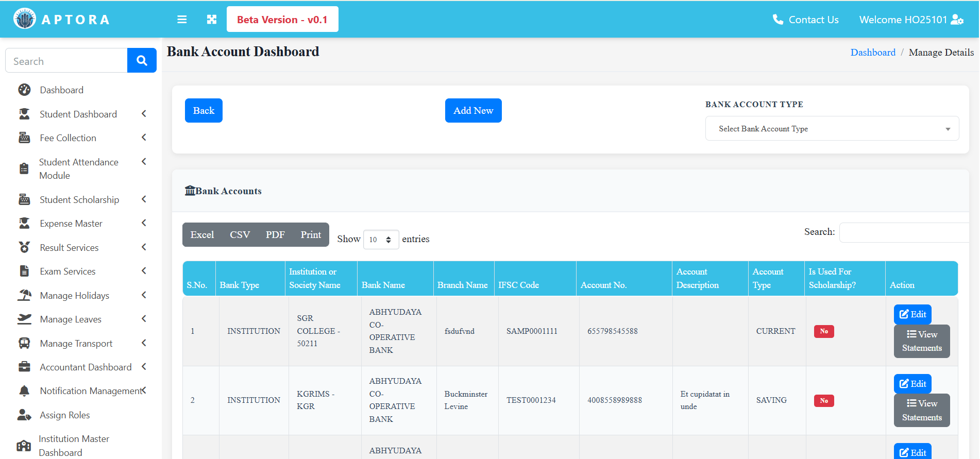Viewport: 980px width, 459px height.
Task: Click the Fee Collection register icon
Action: point(24,138)
